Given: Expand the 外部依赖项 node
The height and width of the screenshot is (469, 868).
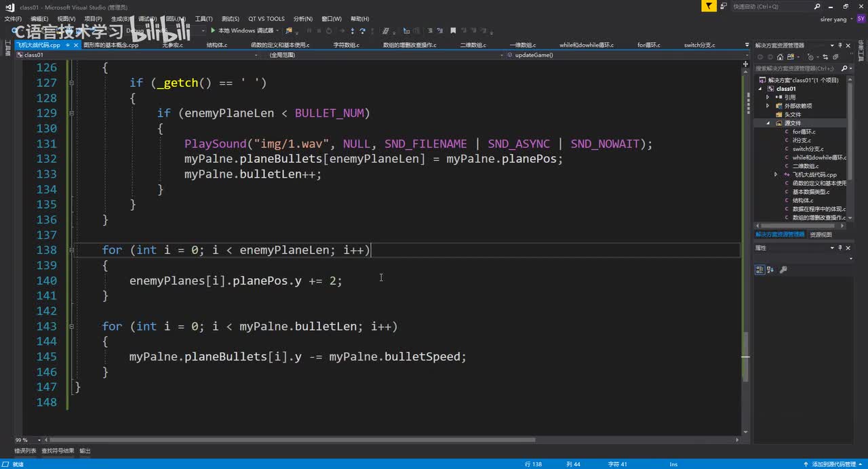Looking at the screenshot, I should click(768, 106).
